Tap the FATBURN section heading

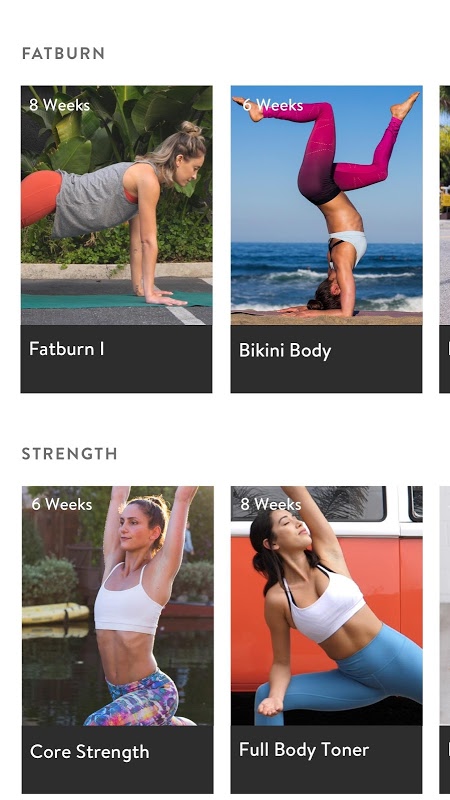click(x=63, y=54)
